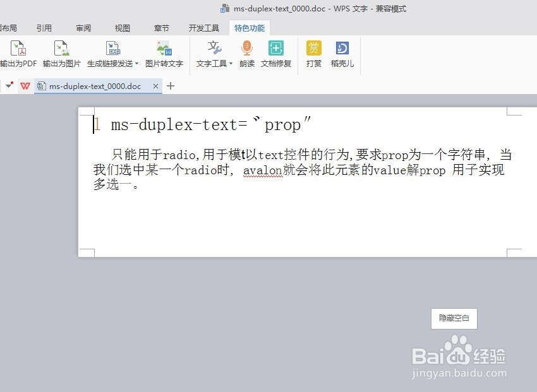Screen dimensions: 537x392
Task: Hide whitespace with the 隐藏空白 button
Action: coord(453,318)
